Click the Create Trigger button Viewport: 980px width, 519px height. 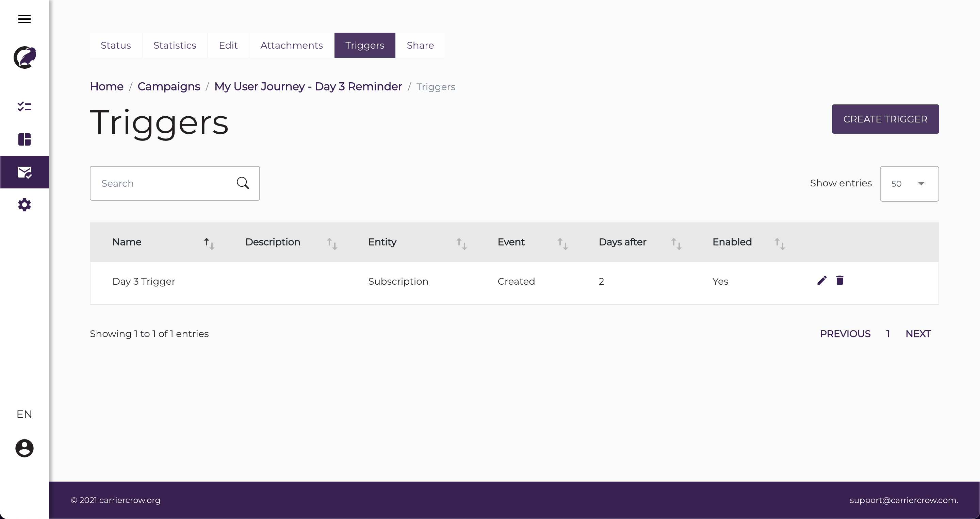885,119
